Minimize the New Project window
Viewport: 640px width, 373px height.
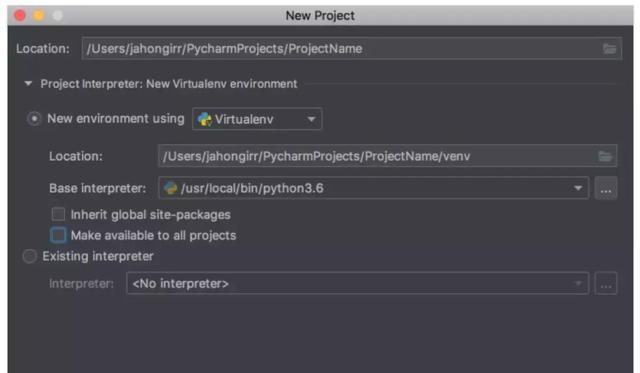39,16
